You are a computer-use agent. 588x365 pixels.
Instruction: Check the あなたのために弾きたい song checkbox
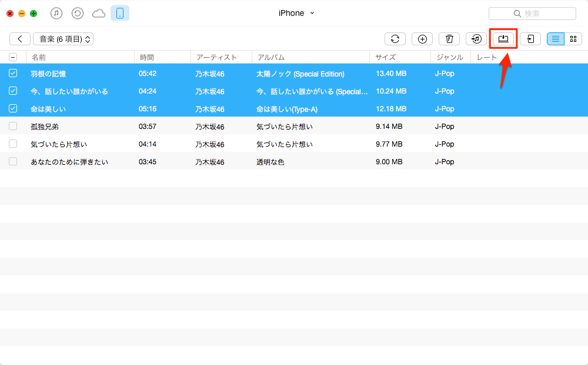point(13,161)
